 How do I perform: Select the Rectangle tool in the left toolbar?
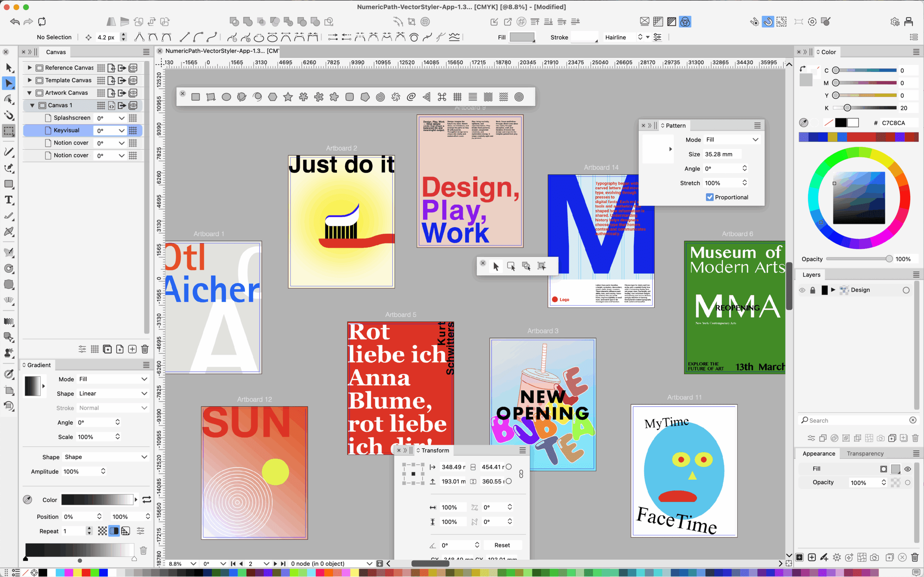(x=9, y=184)
